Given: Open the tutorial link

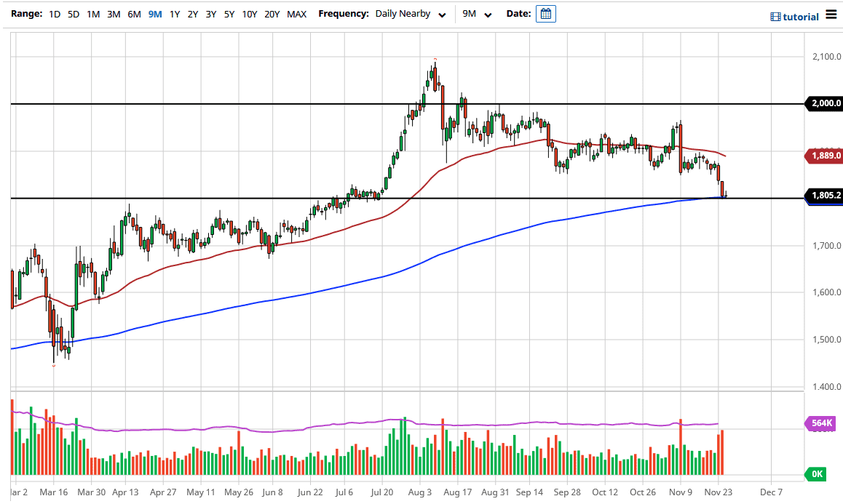Looking at the screenshot, I should 795,17.
